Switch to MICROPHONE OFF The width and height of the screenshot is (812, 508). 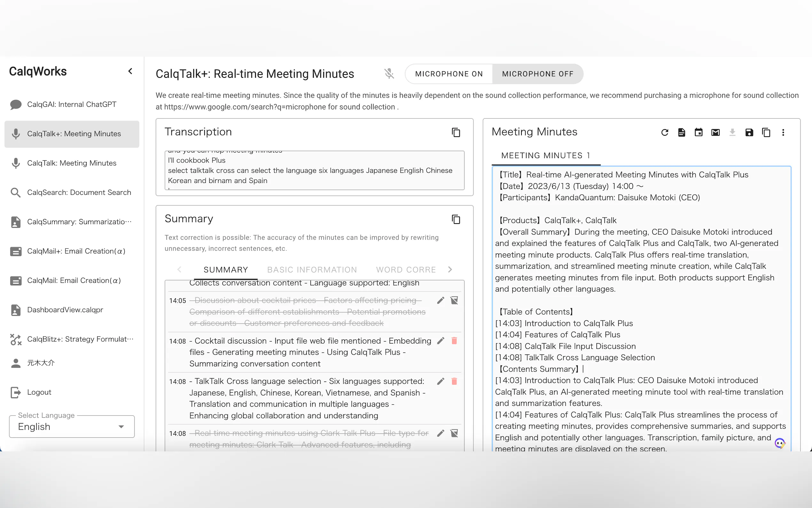pos(537,74)
